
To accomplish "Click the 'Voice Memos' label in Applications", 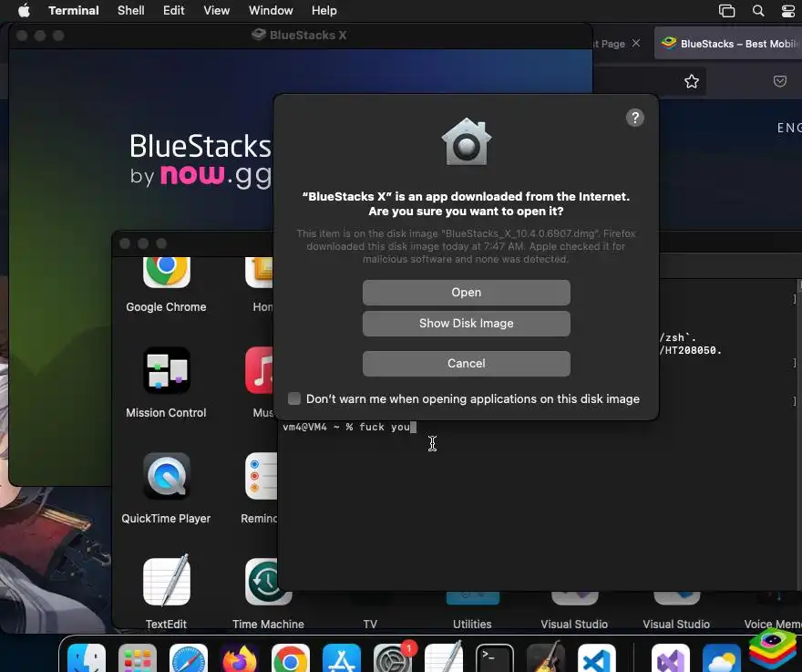I will 772,624.
